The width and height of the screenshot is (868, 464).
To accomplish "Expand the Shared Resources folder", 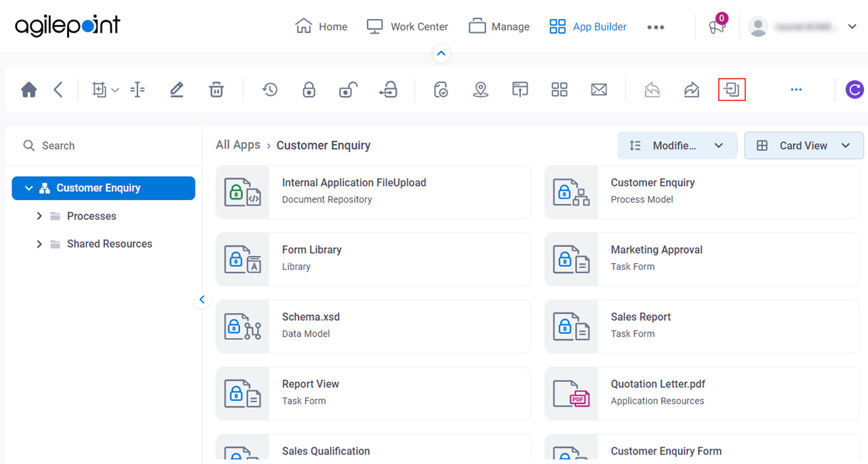I will point(39,244).
